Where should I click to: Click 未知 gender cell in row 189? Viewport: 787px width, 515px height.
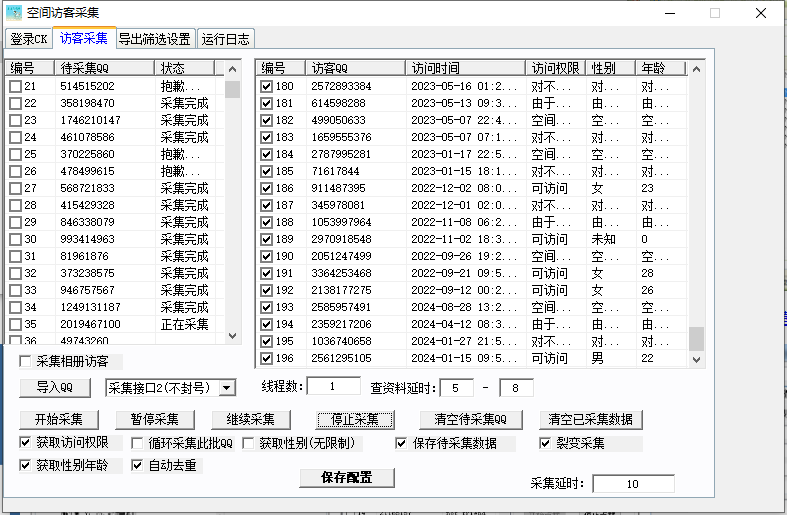(603, 239)
